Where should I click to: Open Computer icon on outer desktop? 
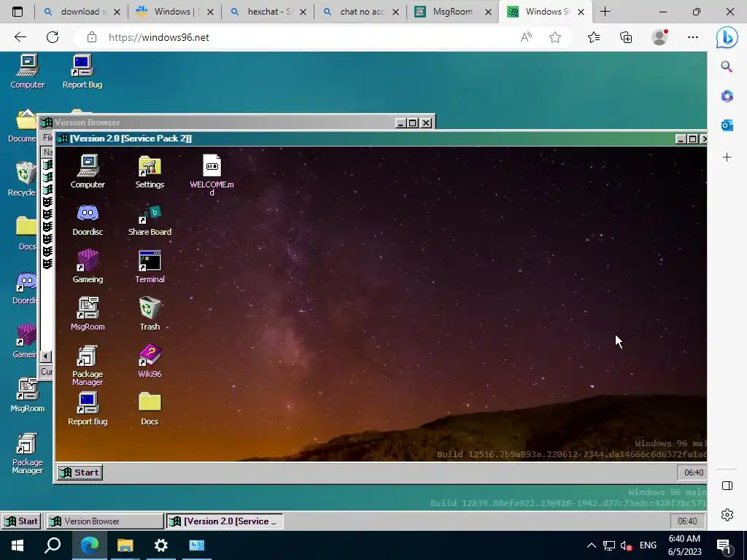27,71
